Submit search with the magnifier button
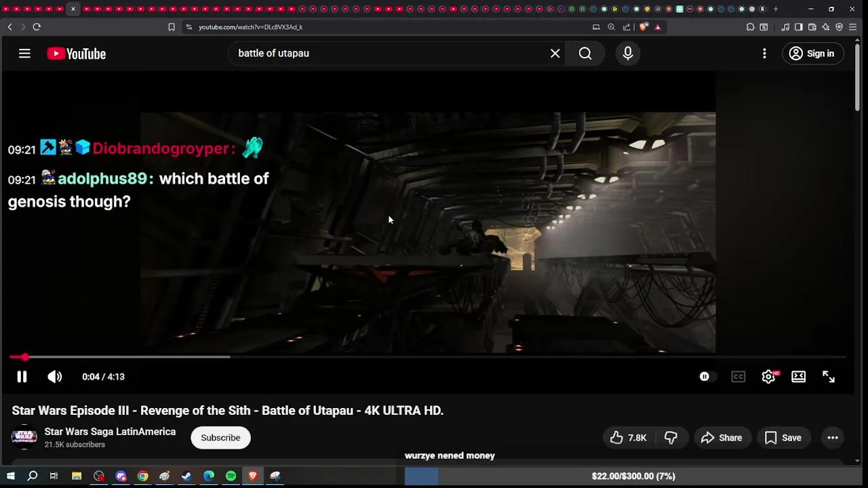This screenshot has height=488, width=868. pyautogui.click(x=585, y=54)
